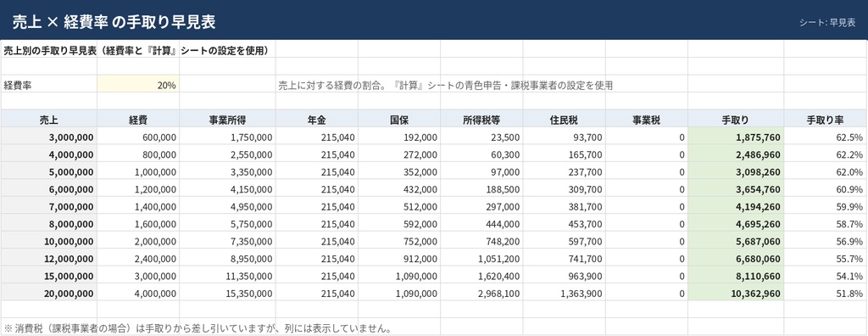
Task: Click the 売上 cell 15,000,000
Action: pyautogui.click(x=48, y=276)
